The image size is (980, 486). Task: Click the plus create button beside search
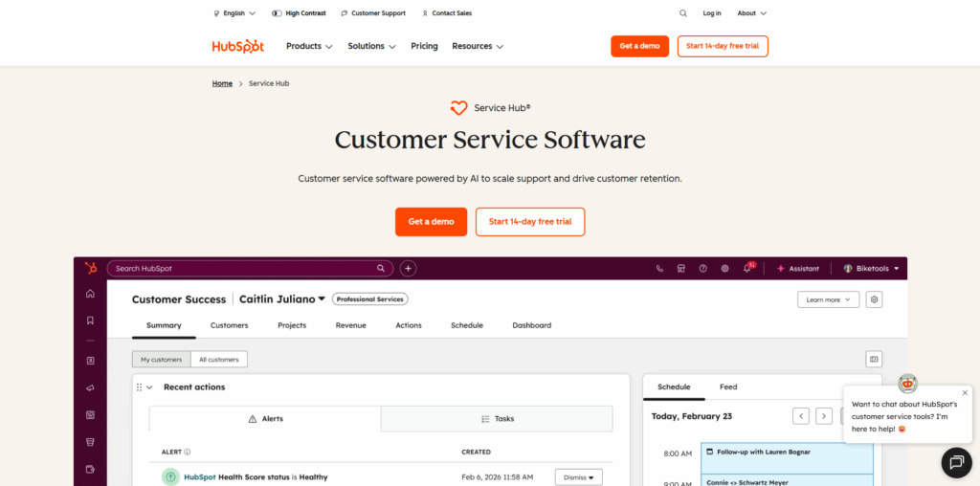[x=408, y=269]
